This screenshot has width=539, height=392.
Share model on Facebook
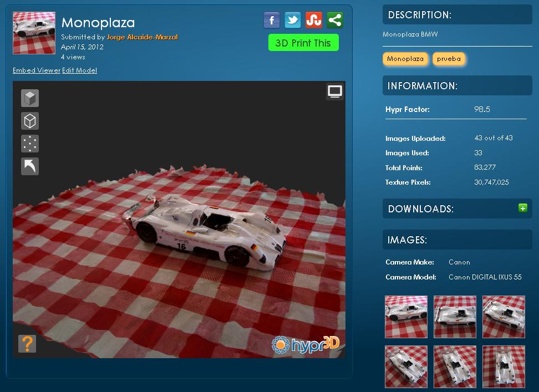(x=271, y=21)
